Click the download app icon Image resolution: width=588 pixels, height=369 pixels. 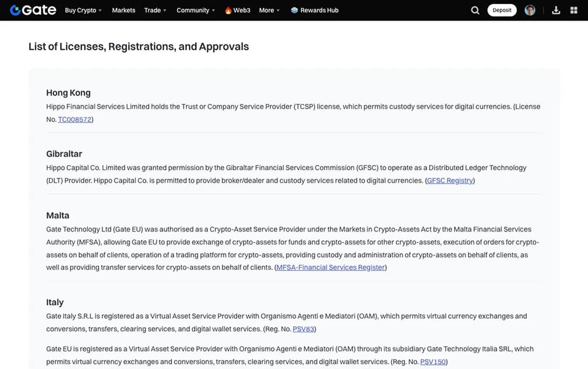pos(556,10)
